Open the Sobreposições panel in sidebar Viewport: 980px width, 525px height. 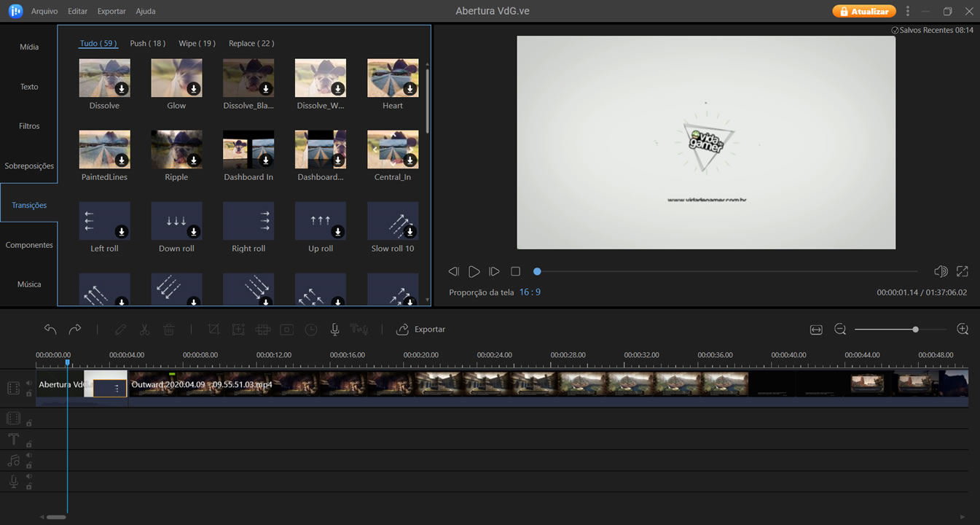pos(29,166)
